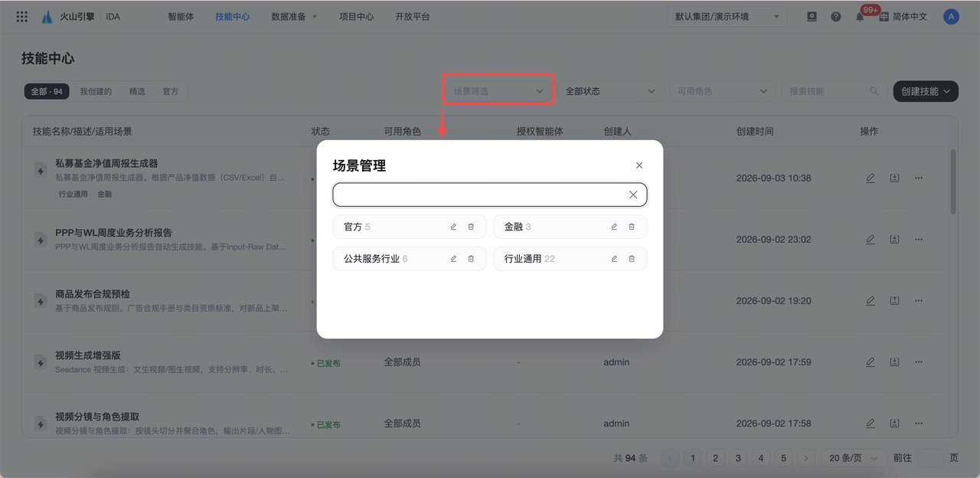This screenshot has width=980, height=478.
Task: Open more actions for 视频生成增强版
Action: coord(919,362)
